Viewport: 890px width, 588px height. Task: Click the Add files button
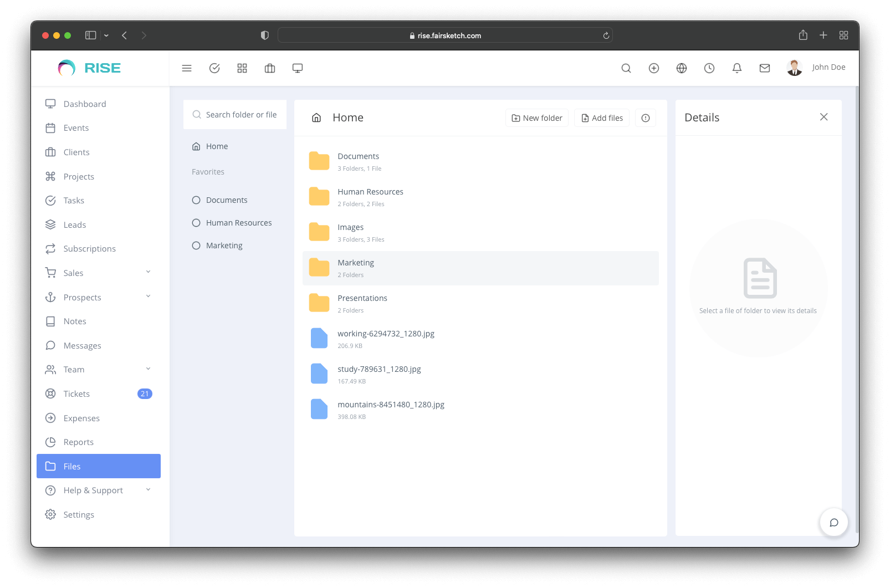602,118
